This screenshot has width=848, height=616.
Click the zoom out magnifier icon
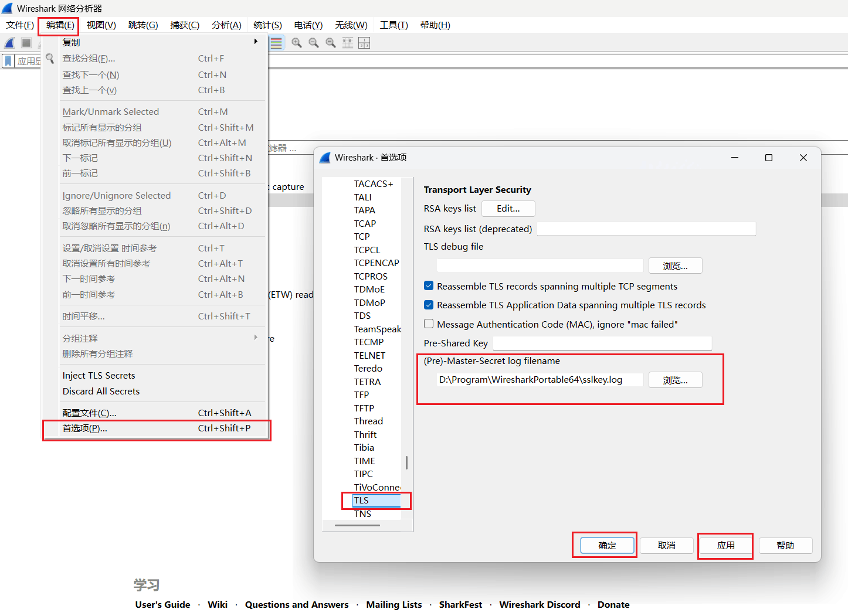tap(314, 43)
